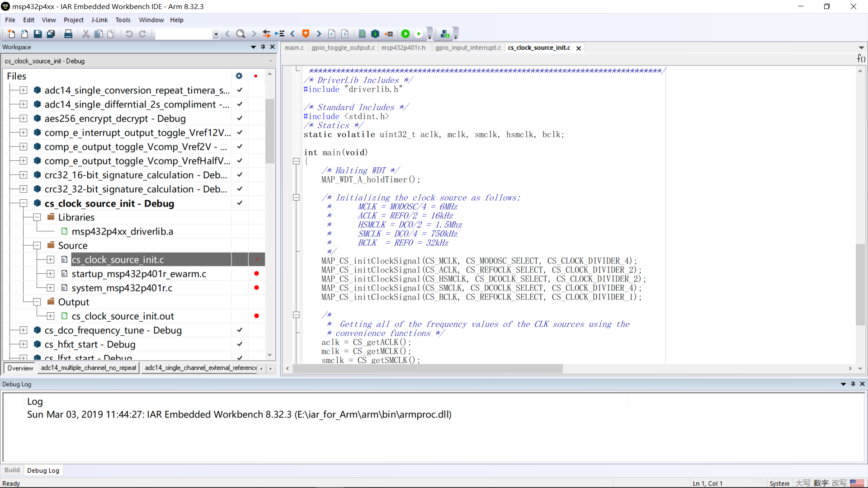Viewport: 868px width, 488px height.
Task: Toggle checkmark for adc14_single_conversion_repeat_timera project
Action: (x=240, y=90)
